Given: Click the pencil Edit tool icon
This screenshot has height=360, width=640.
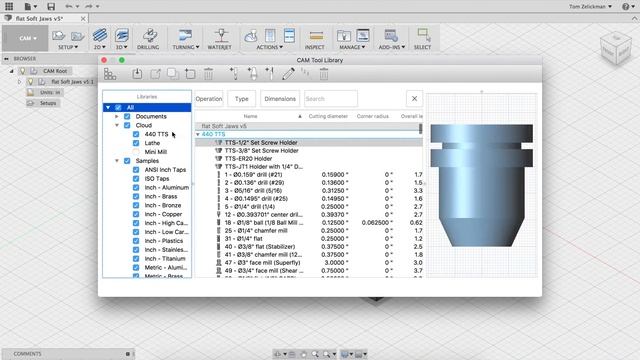Looking at the screenshot, I should pyautogui.click(x=288, y=74).
